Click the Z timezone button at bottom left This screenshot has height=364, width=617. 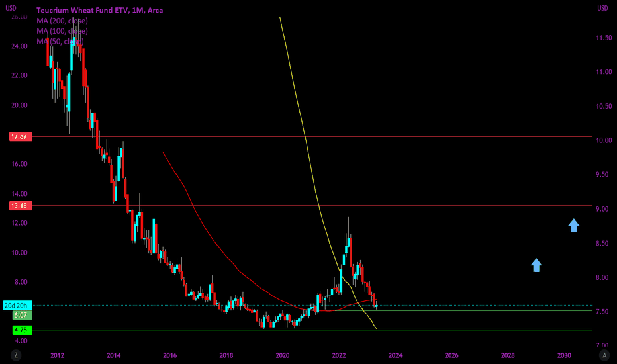click(x=16, y=355)
